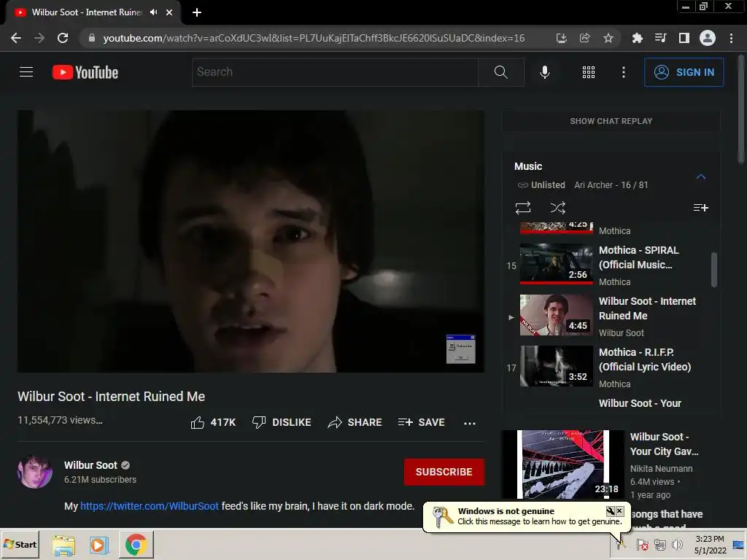The image size is (747, 560).
Task: Click the Chrome taskbar icon
Action: [x=136, y=544]
